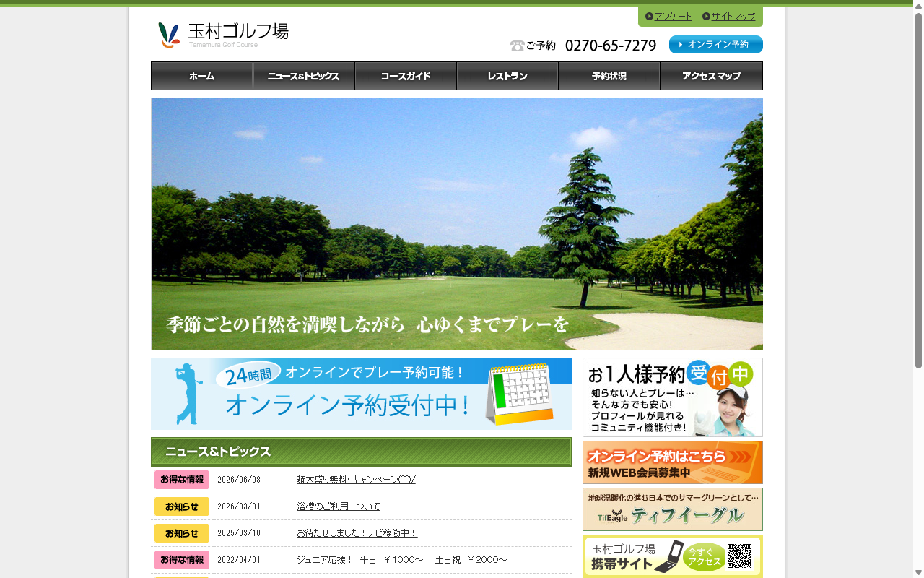Go to ホーム in navigation bar
924x578 pixels.
pyautogui.click(x=202, y=76)
